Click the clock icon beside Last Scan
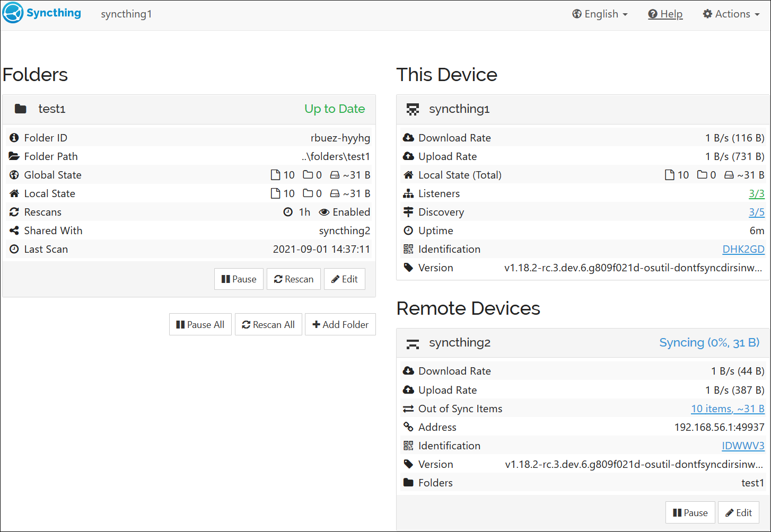Image resolution: width=771 pixels, height=532 pixels. [14, 249]
